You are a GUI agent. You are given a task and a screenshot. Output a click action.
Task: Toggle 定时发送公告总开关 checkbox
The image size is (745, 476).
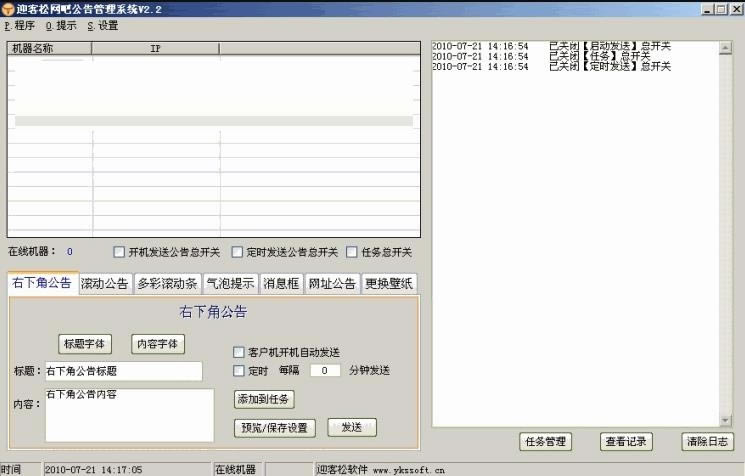click(x=237, y=252)
